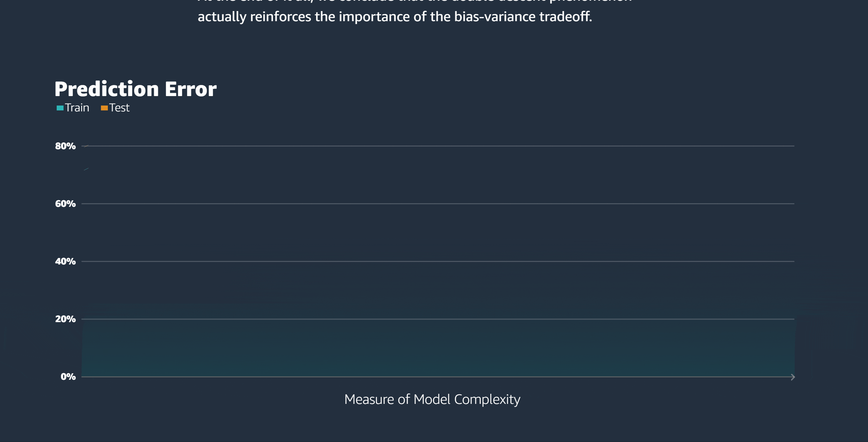Click the small orange line segment at 80%

pos(86,146)
